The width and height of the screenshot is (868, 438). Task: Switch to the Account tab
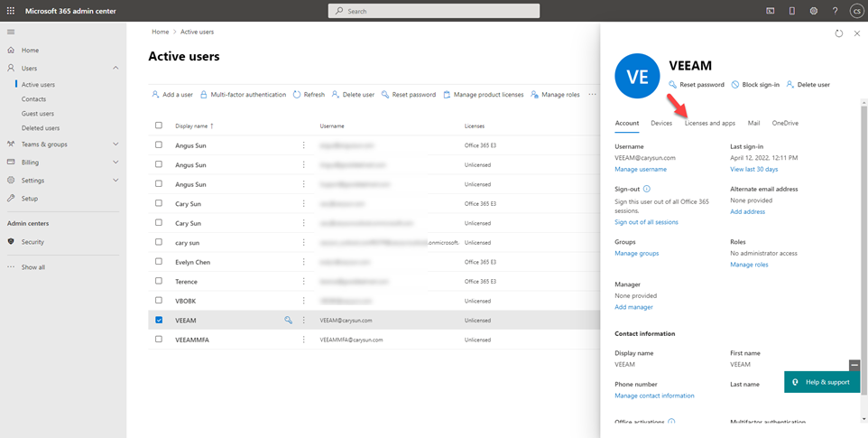click(x=627, y=123)
